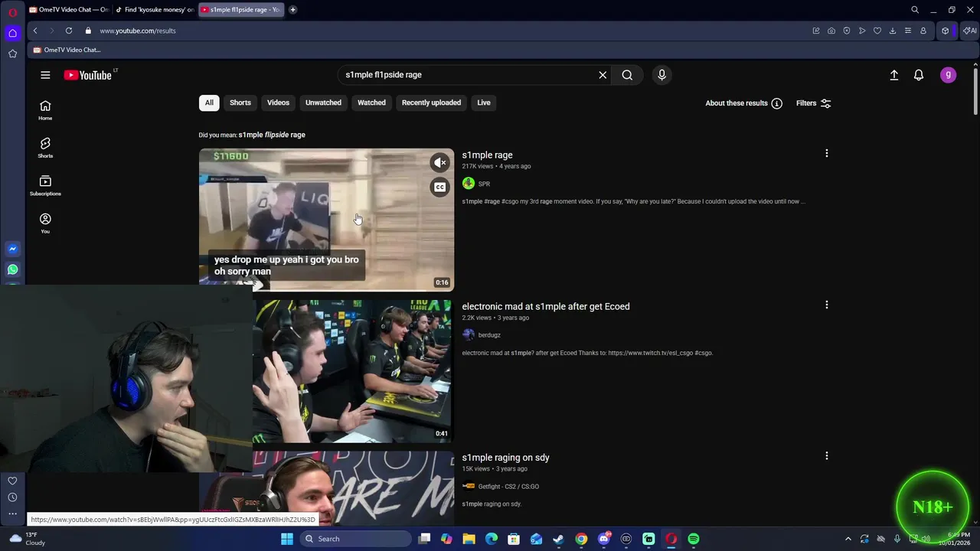Image resolution: width=980 pixels, height=551 pixels.
Task: Open options for s1mple raging on sdy
Action: [x=826, y=456]
